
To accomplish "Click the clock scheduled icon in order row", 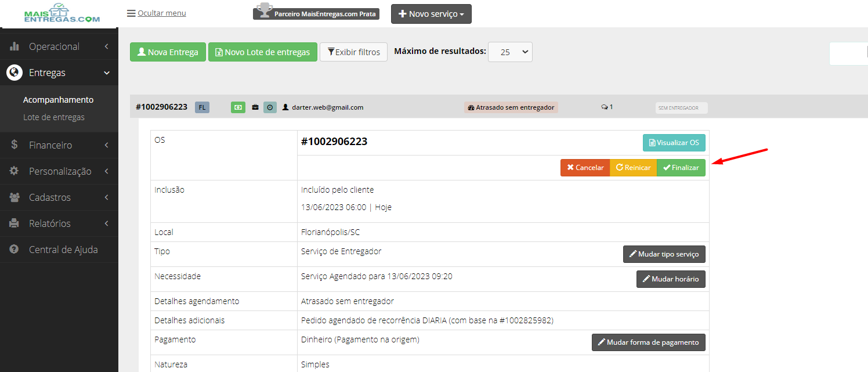I will (270, 107).
